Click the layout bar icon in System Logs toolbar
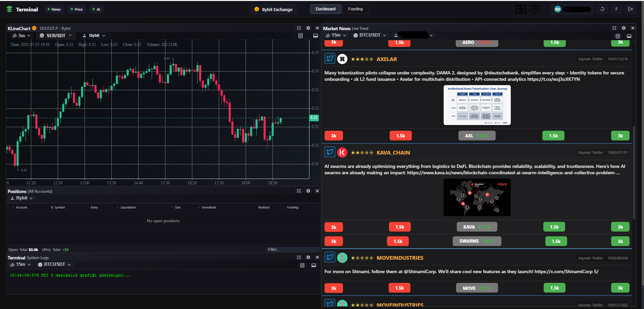The width and height of the screenshot is (644, 309). [313, 265]
